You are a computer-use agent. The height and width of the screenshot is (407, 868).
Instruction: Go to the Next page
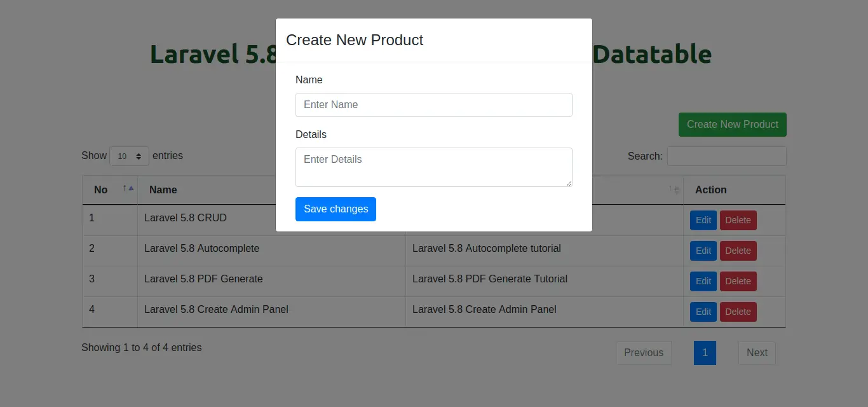pyautogui.click(x=756, y=353)
